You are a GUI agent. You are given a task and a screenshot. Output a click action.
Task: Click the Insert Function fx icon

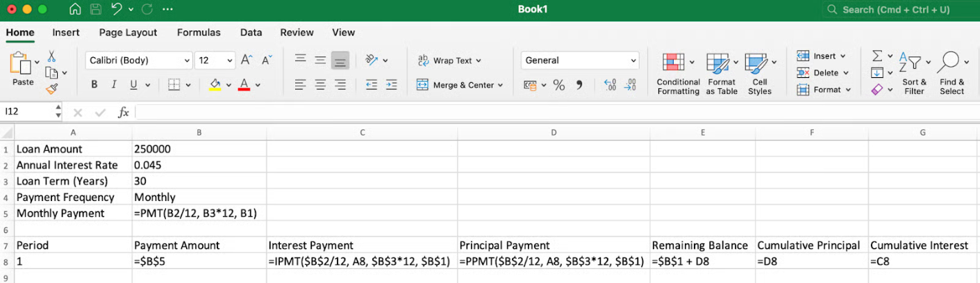click(x=123, y=112)
